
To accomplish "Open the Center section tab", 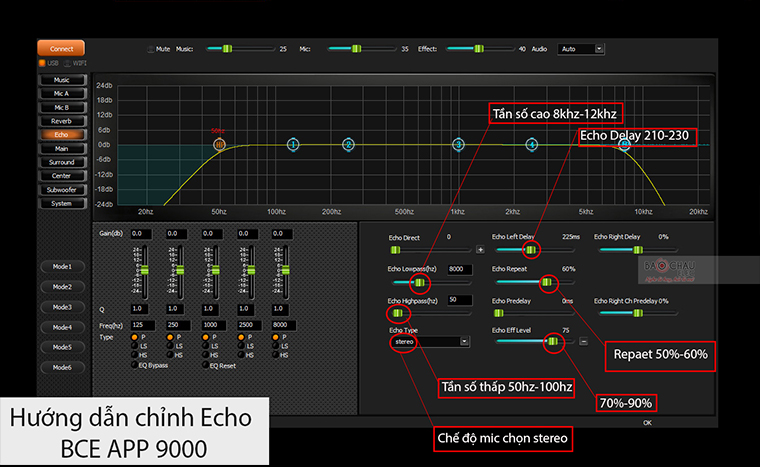I will pyautogui.click(x=62, y=176).
